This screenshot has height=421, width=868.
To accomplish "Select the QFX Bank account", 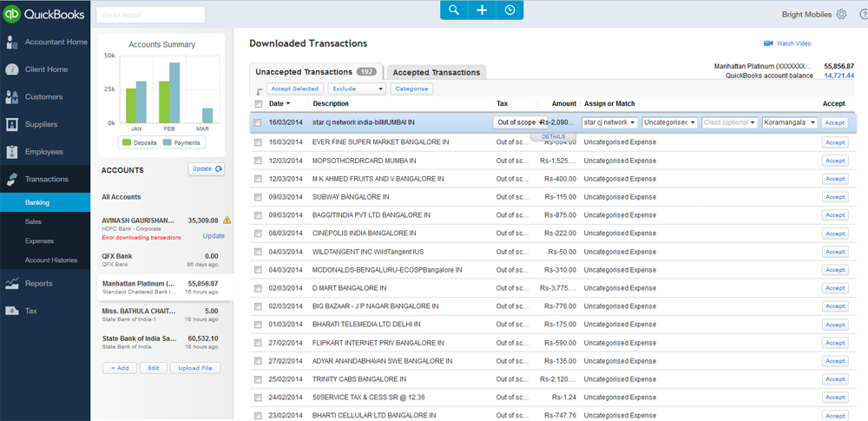I will coord(160,260).
